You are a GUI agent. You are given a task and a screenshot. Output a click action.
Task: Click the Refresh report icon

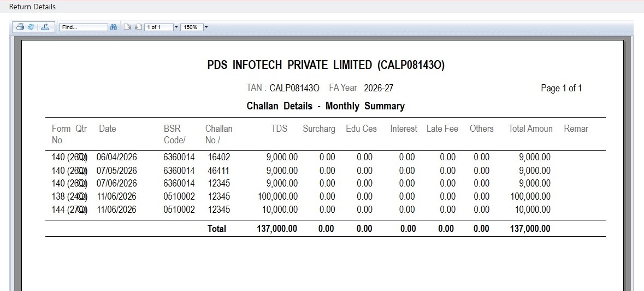31,27
